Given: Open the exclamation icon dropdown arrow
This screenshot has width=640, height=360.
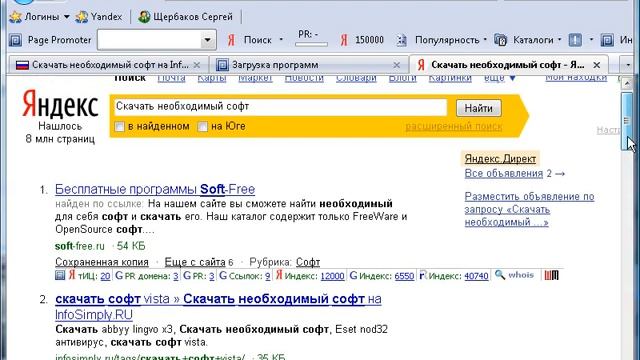Looking at the screenshot, I should pos(591,40).
